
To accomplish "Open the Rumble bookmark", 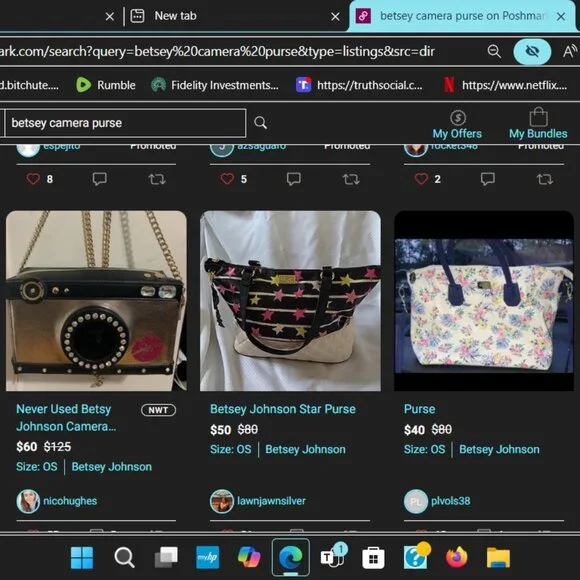I will tap(106, 85).
